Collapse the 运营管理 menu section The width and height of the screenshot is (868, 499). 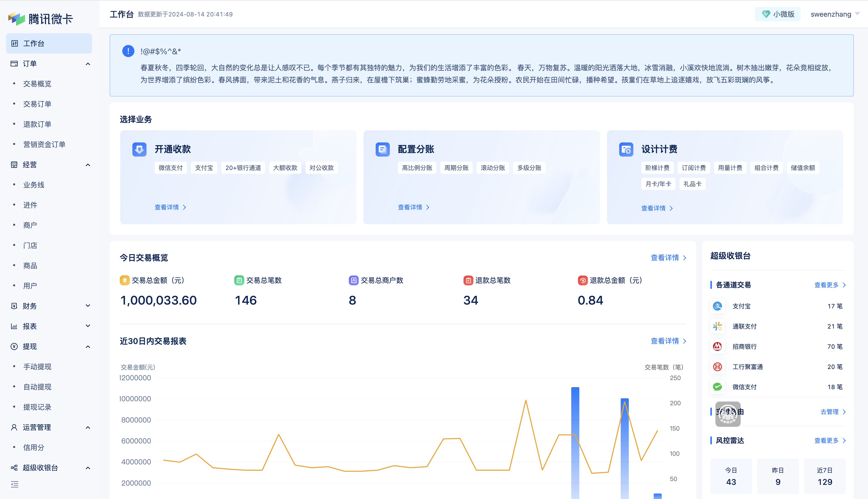(x=88, y=427)
